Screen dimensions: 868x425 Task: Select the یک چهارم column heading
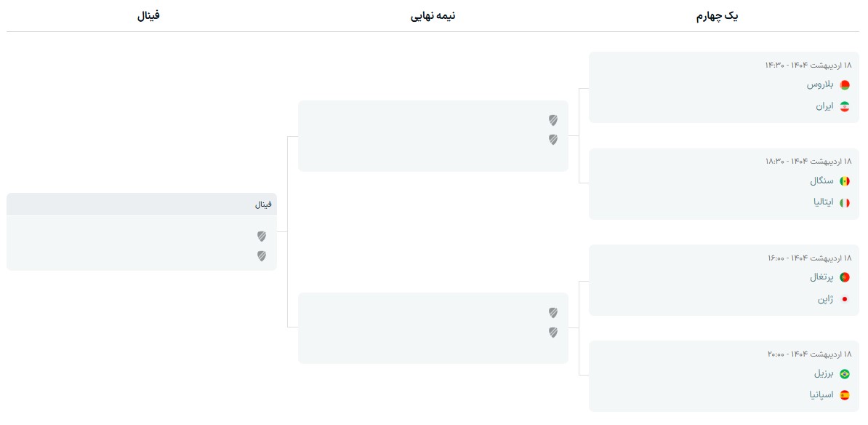coord(718,17)
